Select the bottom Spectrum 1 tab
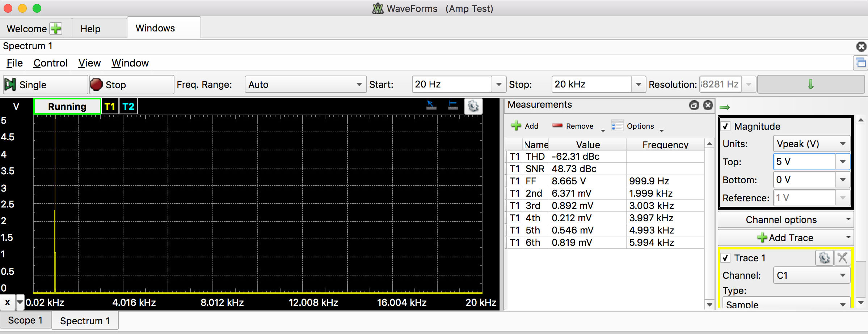The width and height of the screenshot is (868, 334). click(85, 321)
